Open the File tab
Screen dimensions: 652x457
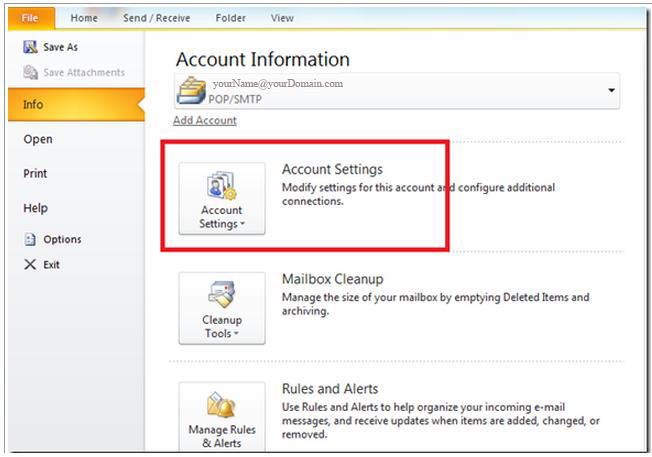[31, 18]
